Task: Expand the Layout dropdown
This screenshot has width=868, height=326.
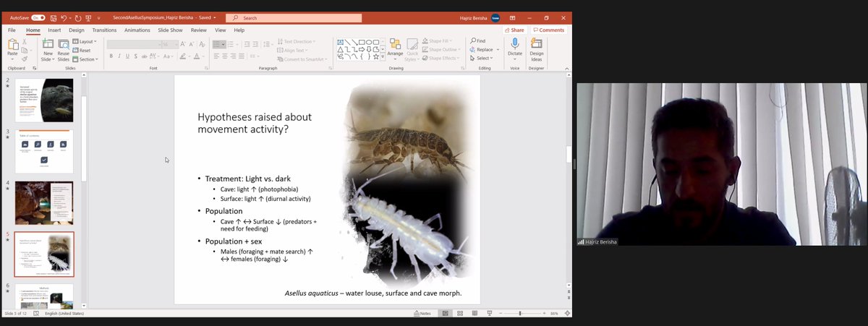Action: 85,42
